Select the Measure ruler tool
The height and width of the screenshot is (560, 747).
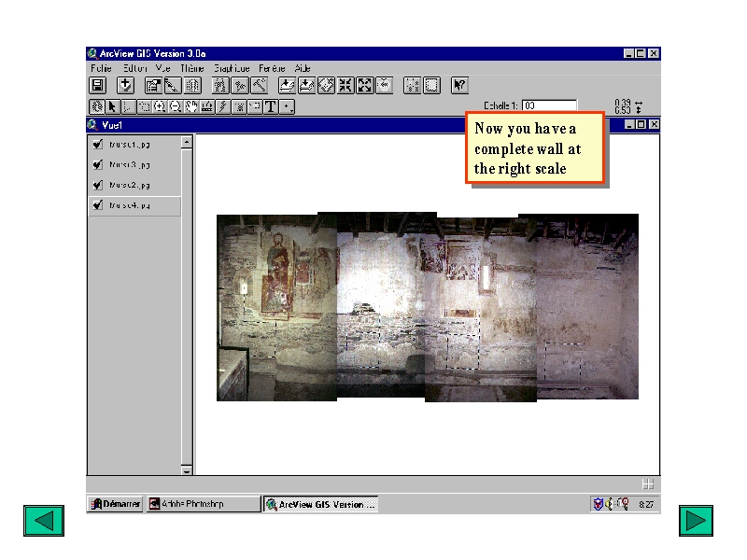point(207,106)
